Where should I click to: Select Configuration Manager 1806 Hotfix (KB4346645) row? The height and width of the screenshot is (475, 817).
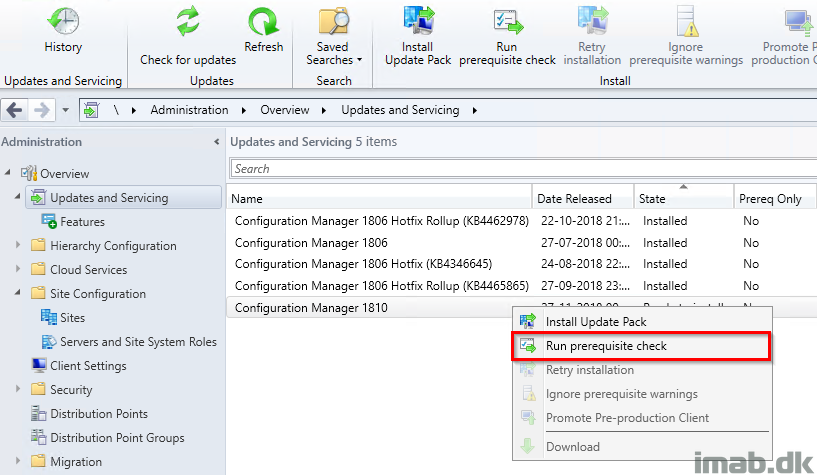click(x=521, y=264)
